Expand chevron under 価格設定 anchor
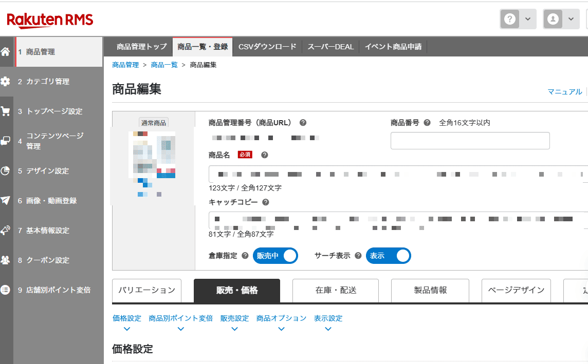This screenshot has height=364, width=588. (127, 329)
